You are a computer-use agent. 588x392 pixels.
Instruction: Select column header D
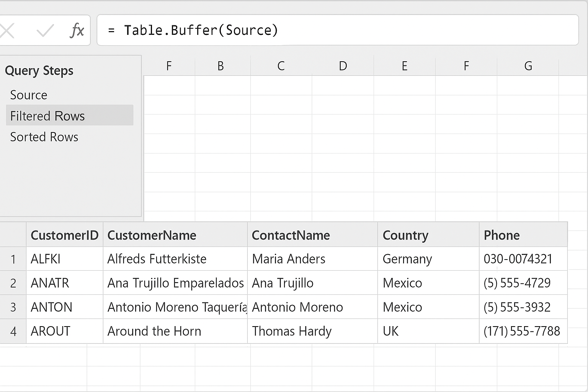point(343,66)
